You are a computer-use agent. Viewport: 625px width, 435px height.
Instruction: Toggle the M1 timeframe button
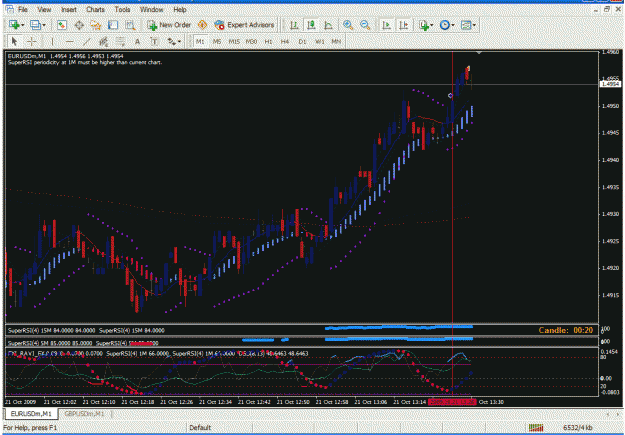pos(200,41)
